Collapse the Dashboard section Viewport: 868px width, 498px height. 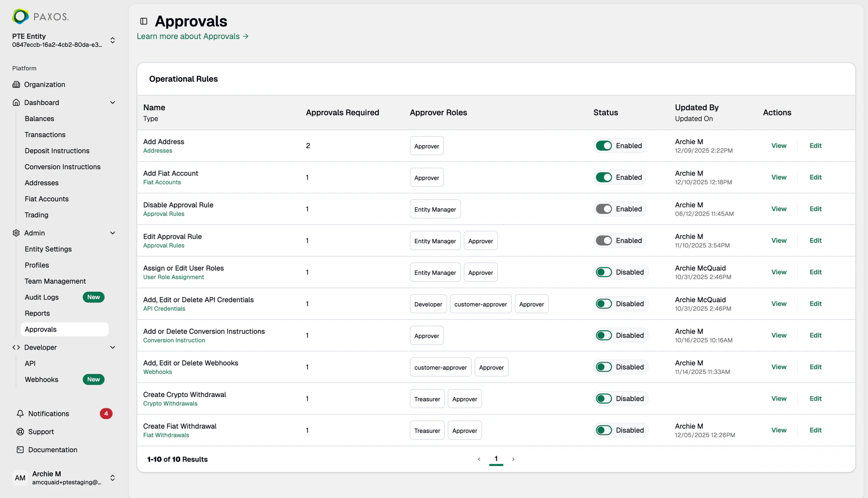(x=113, y=102)
